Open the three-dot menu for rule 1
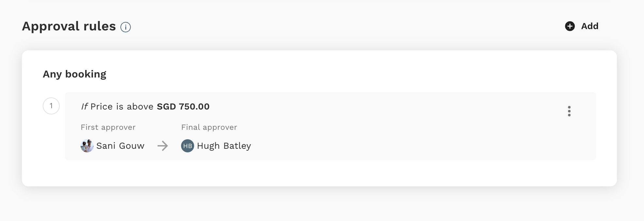This screenshot has width=644, height=221. point(569,111)
